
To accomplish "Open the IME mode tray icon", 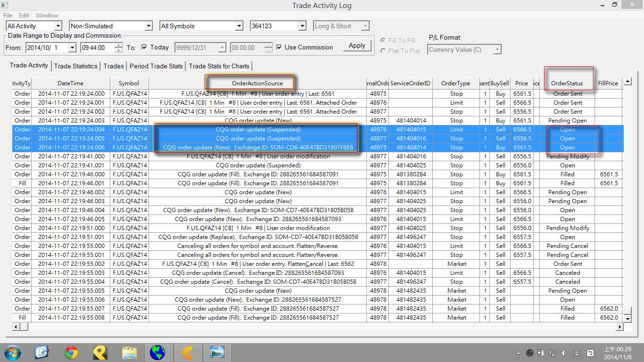I will 590,353.
